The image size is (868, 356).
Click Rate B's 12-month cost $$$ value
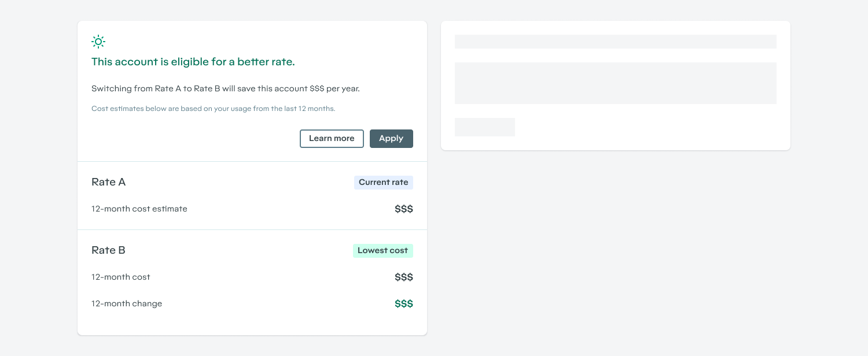click(x=404, y=277)
